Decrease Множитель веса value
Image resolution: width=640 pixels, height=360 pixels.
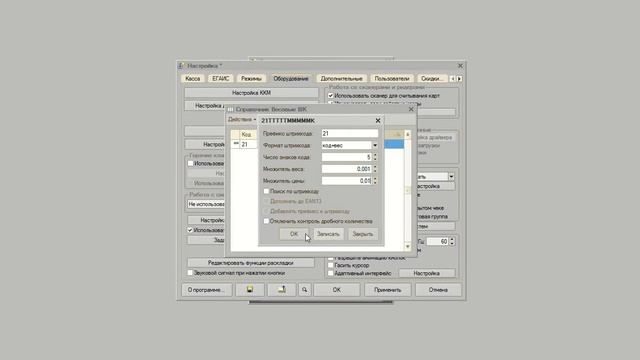point(375,171)
